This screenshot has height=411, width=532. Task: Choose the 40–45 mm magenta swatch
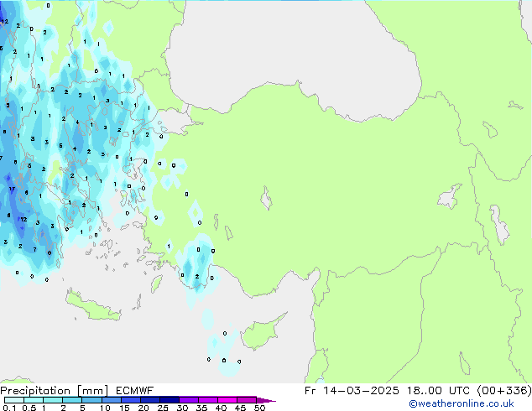227,400
